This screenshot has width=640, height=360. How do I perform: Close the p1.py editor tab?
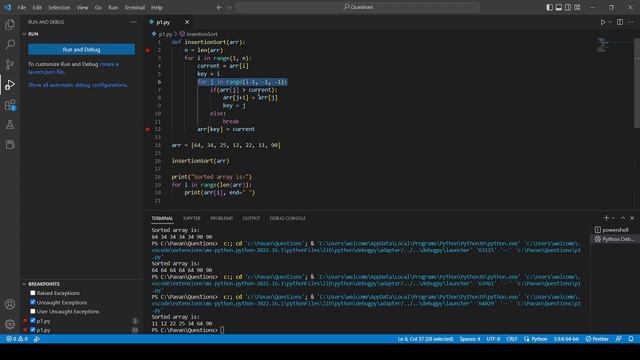click(187, 22)
